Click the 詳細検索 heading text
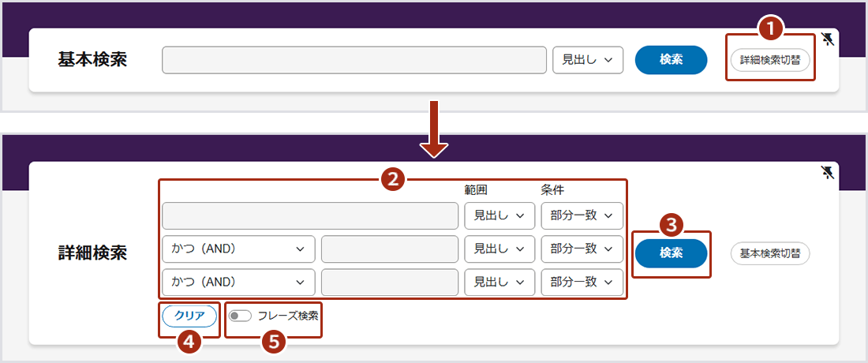Viewport: 868px width, 363px height. pos(92,253)
